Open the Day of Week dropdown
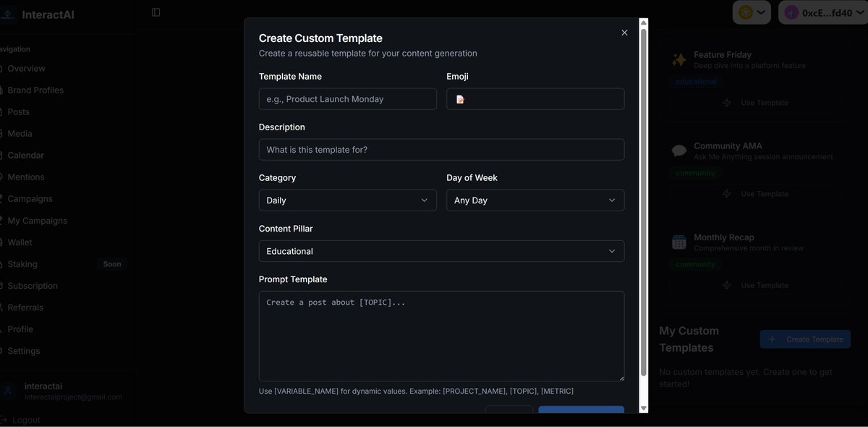 [x=535, y=200]
